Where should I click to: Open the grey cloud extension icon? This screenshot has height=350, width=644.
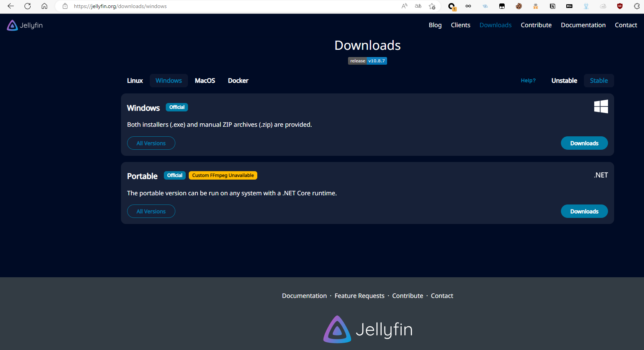603,6
